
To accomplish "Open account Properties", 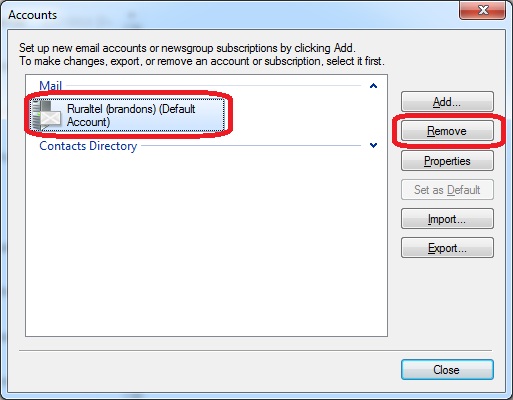I will (x=447, y=161).
